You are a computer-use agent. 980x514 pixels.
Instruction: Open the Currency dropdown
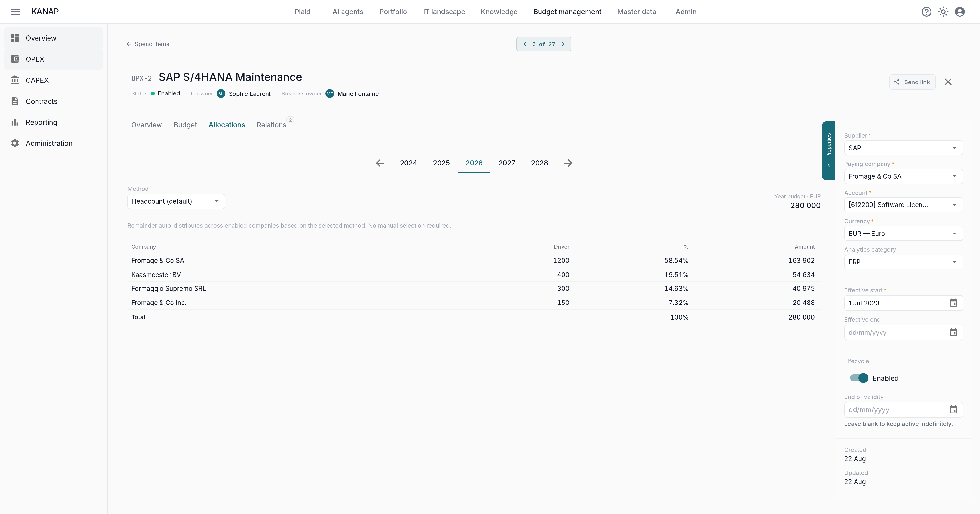(x=904, y=234)
